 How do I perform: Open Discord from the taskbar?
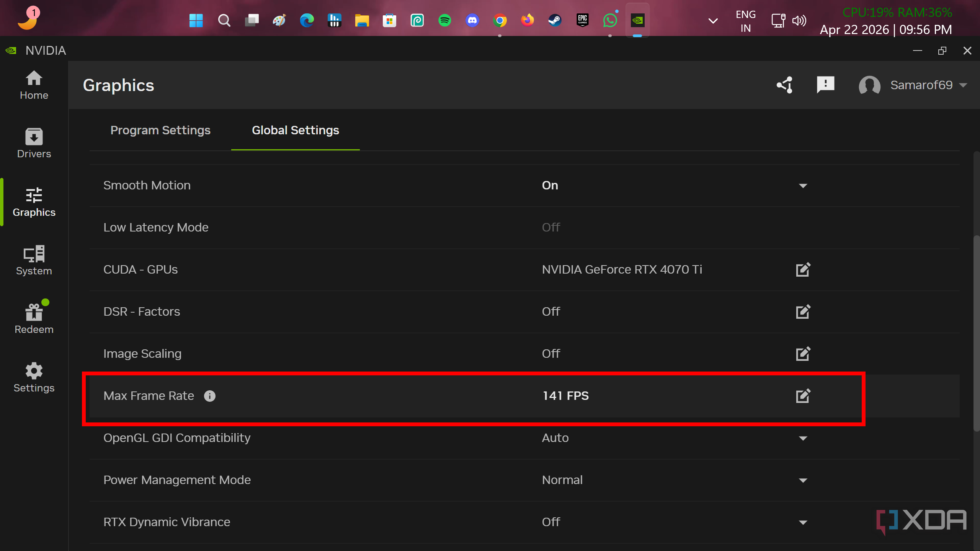472,20
